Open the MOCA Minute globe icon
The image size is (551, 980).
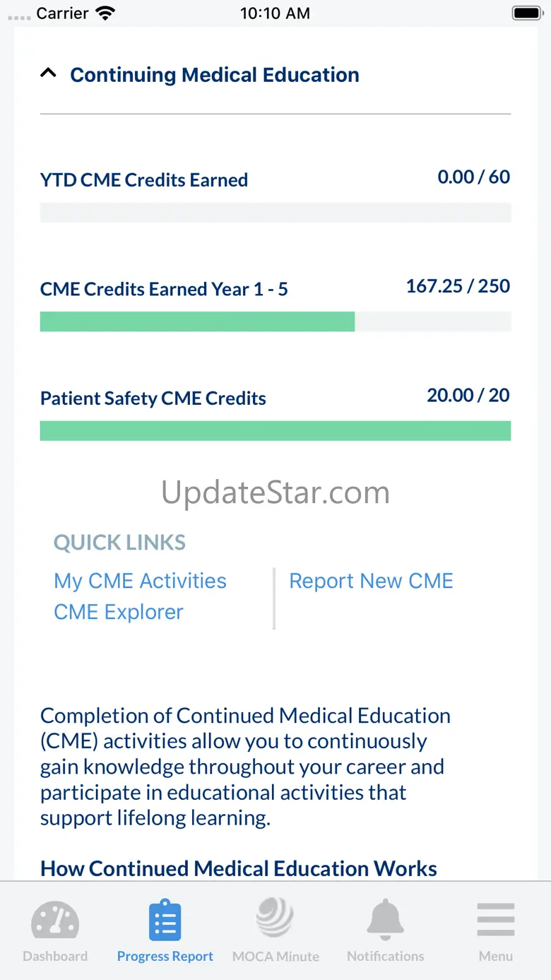click(x=275, y=918)
